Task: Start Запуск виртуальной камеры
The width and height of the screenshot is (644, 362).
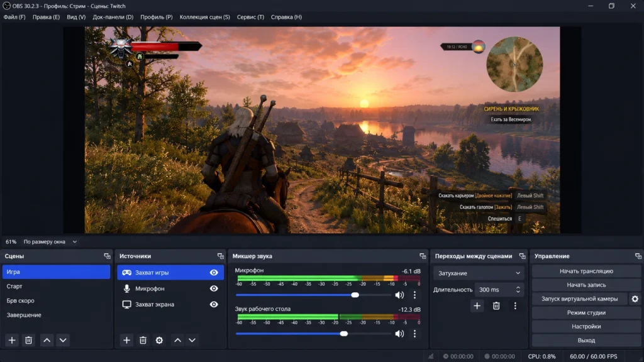Action: [579, 299]
